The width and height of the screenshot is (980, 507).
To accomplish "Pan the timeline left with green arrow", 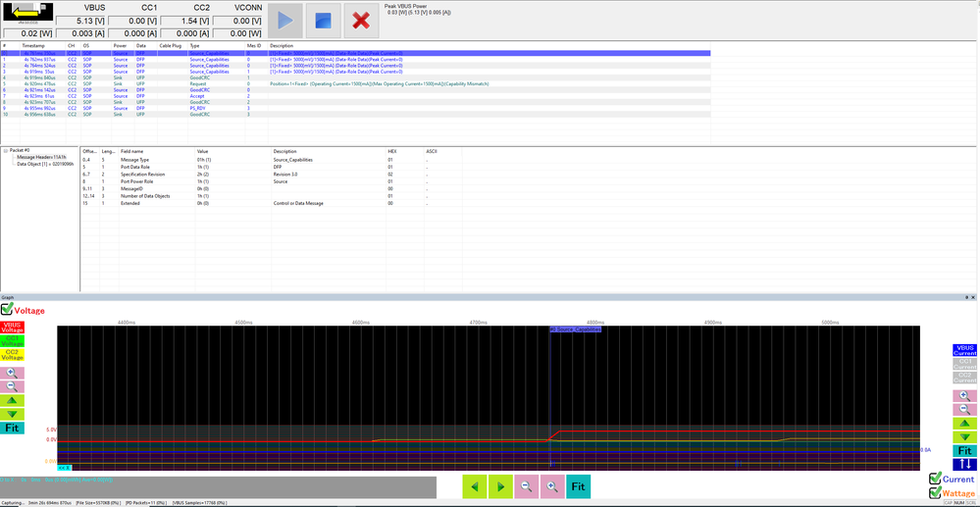I will (x=474, y=485).
